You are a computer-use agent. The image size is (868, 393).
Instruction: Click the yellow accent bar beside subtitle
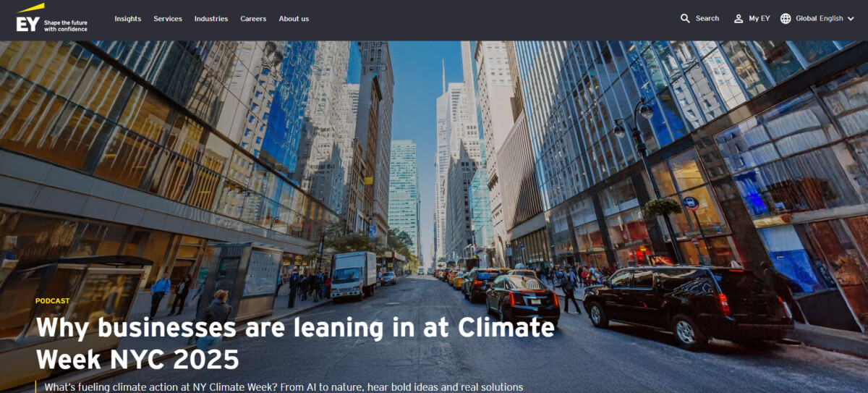coord(35,387)
